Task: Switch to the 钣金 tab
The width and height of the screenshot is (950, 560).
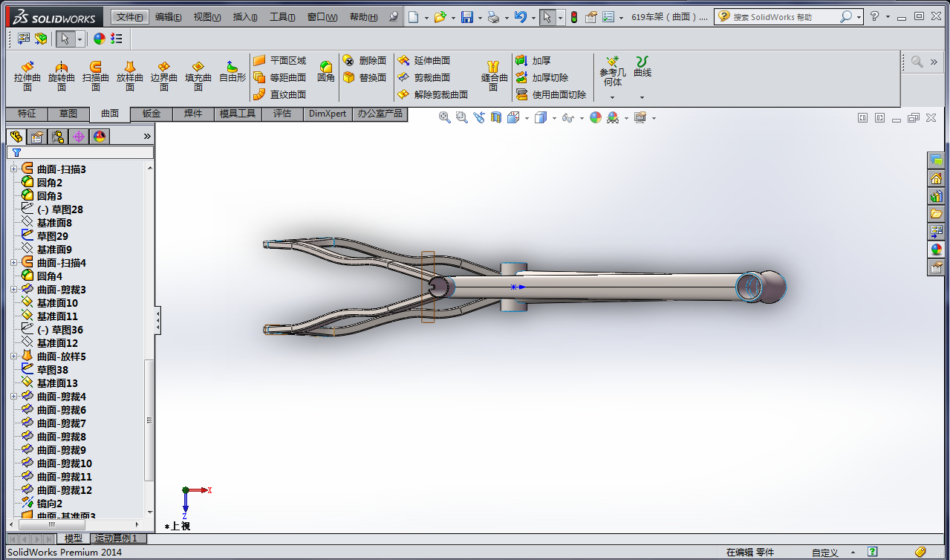Action: point(152,114)
